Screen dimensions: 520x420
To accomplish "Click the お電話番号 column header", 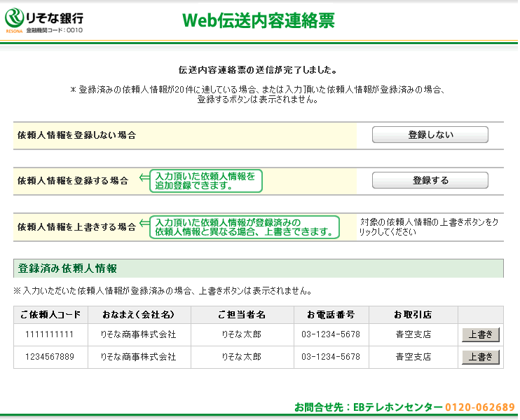I will pos(331,315).
